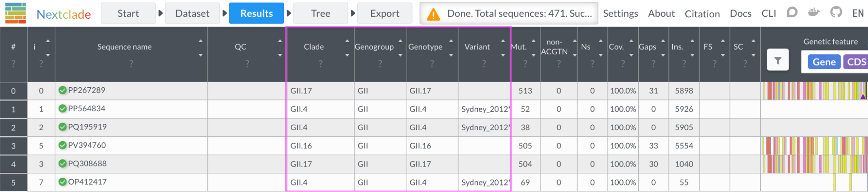
Task: Open the Settings link
Action: point(620,13)
